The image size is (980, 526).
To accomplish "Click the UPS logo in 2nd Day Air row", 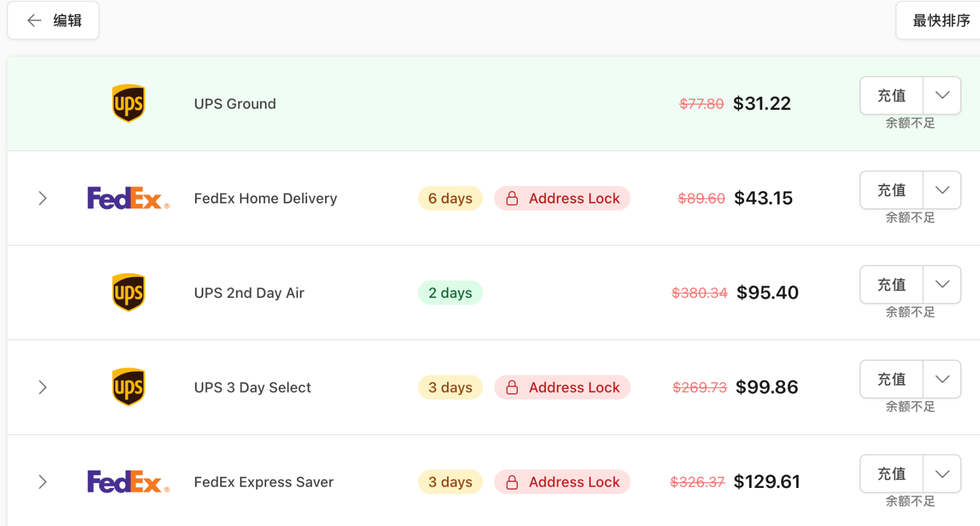I will (x=128, y=292).
